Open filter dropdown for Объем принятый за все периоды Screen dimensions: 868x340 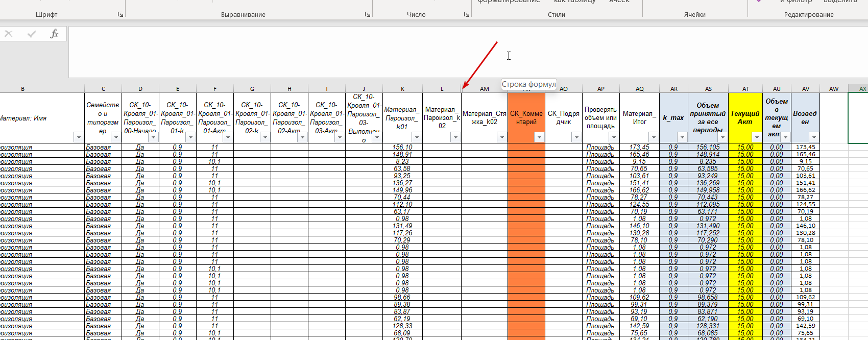pos(722,137)
